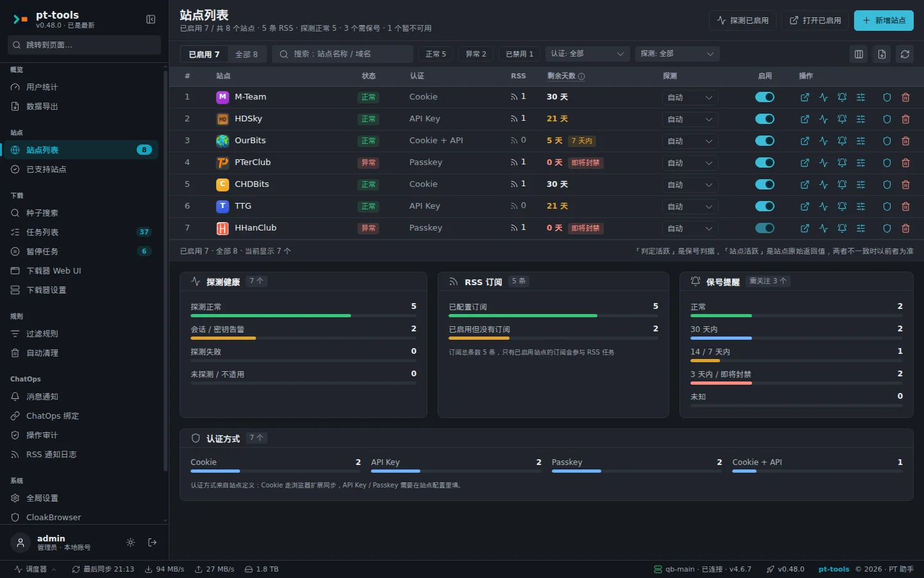This screenshot has width=924, height=578.
Task: Click the 打开已启用 button
Action: 815,21
